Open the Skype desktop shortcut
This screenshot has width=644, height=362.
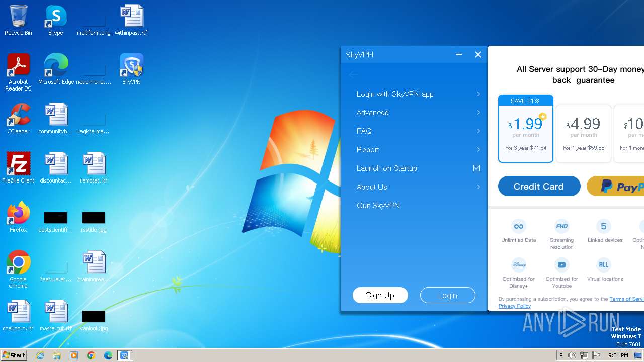point(56,20)
